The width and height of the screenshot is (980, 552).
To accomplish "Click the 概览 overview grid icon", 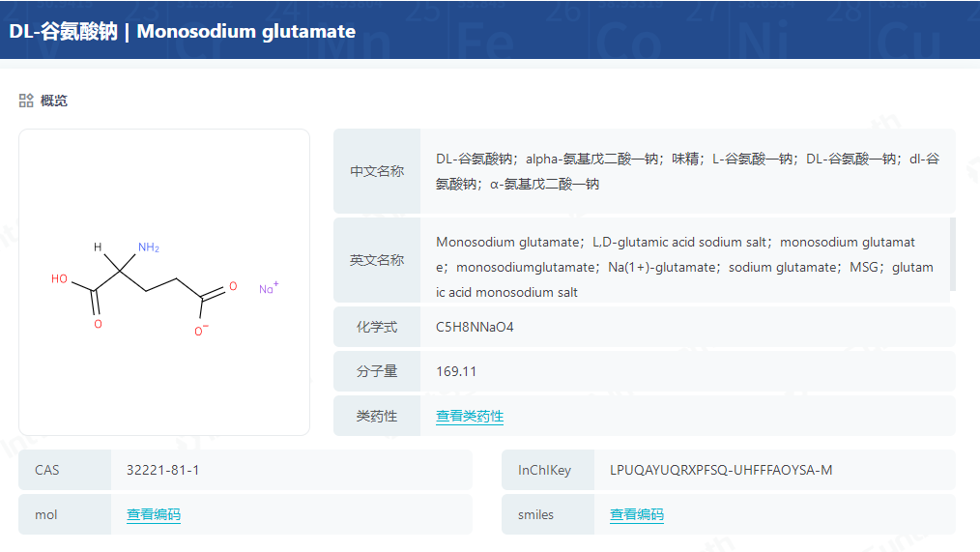I will coord(26,101).
